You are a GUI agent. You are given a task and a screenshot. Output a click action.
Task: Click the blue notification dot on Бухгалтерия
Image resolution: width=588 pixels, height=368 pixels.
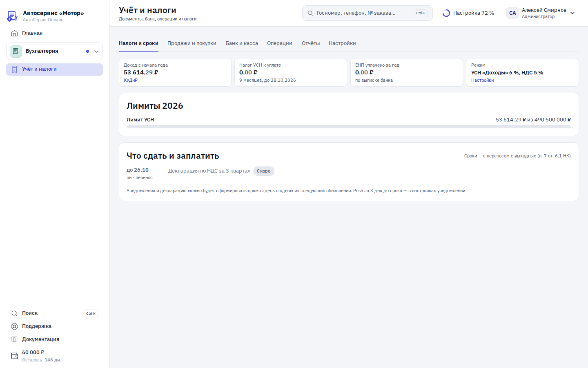coord(87,52)
